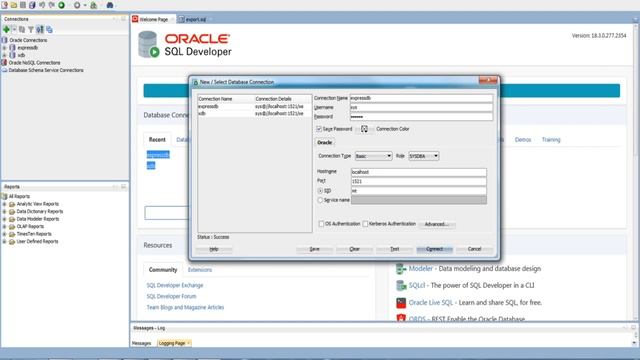Click the team/versioning toolbar icon
Image resolution: width=640 pixels, height=360 pixels.
[93, 5]
